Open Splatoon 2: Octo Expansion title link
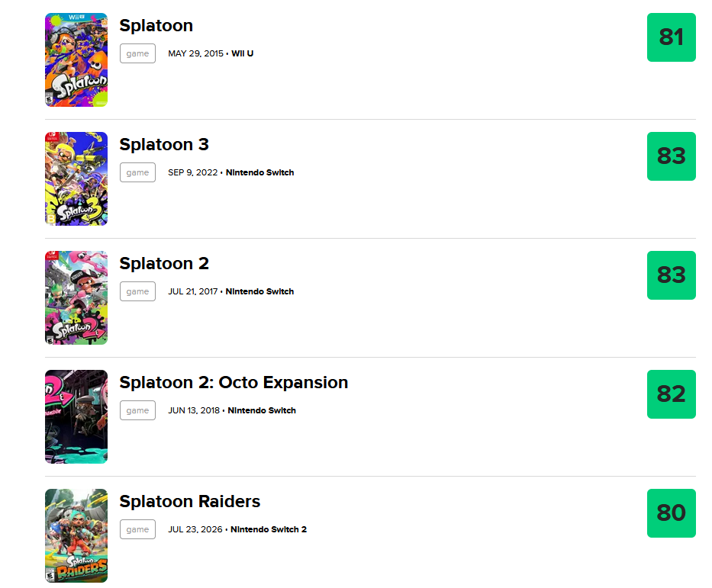Image resolution: width=712 pixels, height=588 pixels. pos(234,382)
